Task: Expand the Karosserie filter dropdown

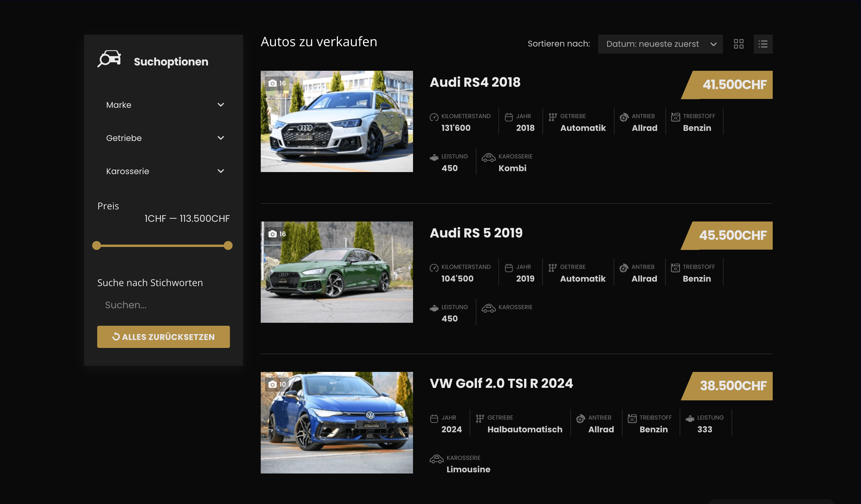Action: click(x=164, y=171)
